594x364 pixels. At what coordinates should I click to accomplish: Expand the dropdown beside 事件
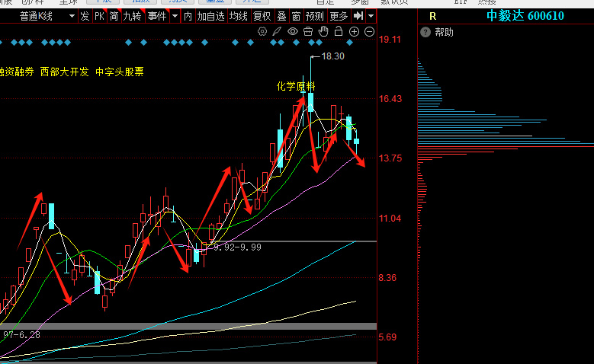point(175,16)
